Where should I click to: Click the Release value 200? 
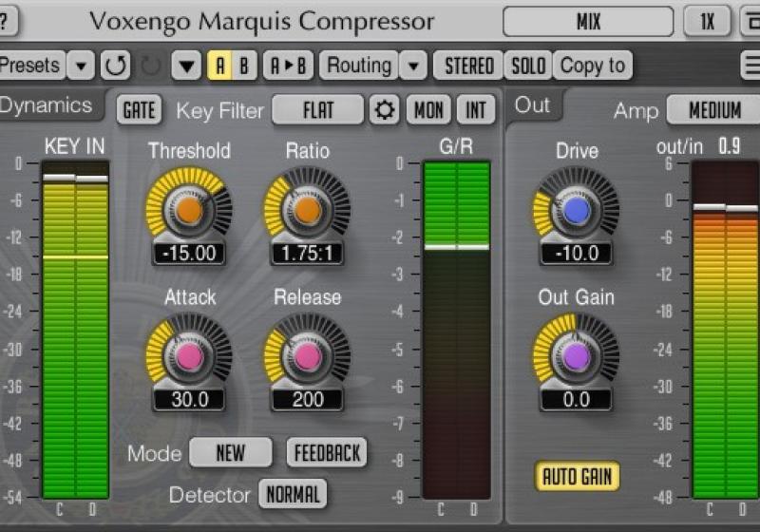pyautogui.click(x=307, y=400)
